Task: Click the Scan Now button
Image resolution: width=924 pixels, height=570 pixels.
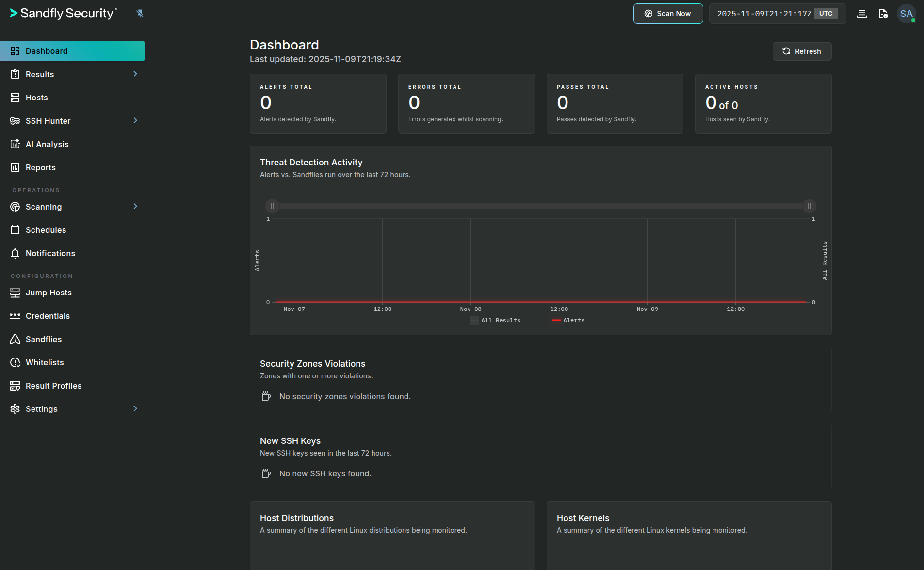Action: 668,13
